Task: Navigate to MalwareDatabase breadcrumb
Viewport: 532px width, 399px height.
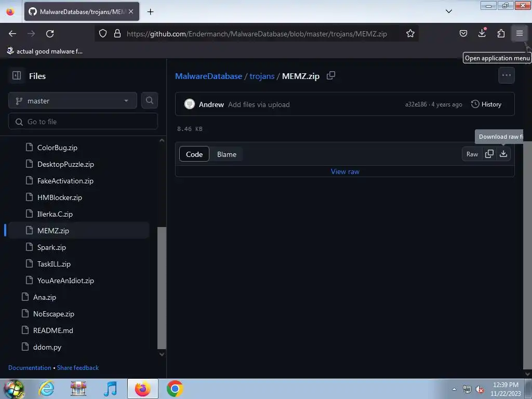Action: 209,76
